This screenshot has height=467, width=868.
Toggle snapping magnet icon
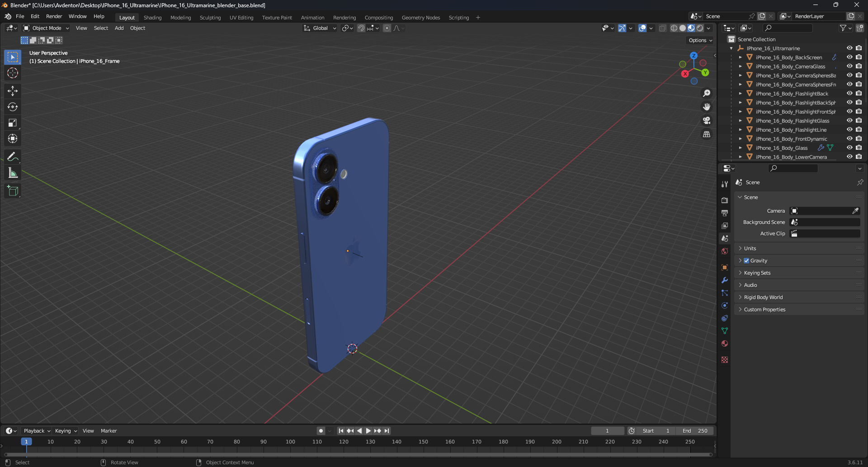coord(361,28)
